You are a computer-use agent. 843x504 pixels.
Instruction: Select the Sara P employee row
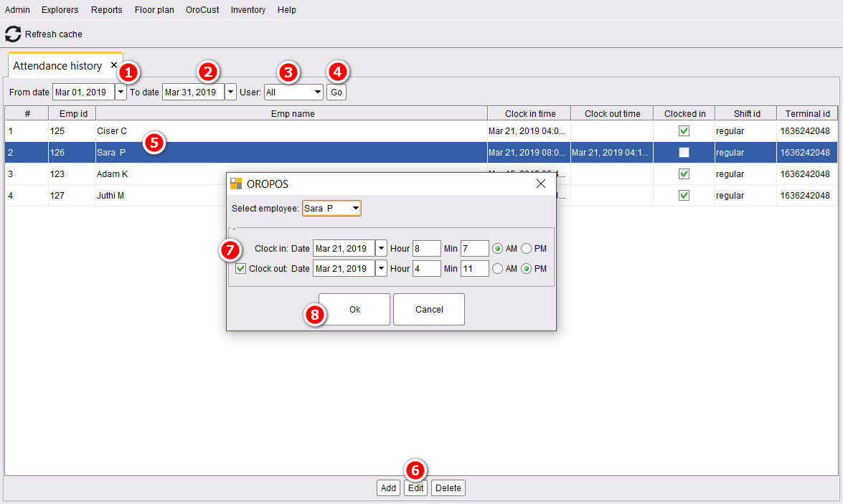(x=421, y=153)
